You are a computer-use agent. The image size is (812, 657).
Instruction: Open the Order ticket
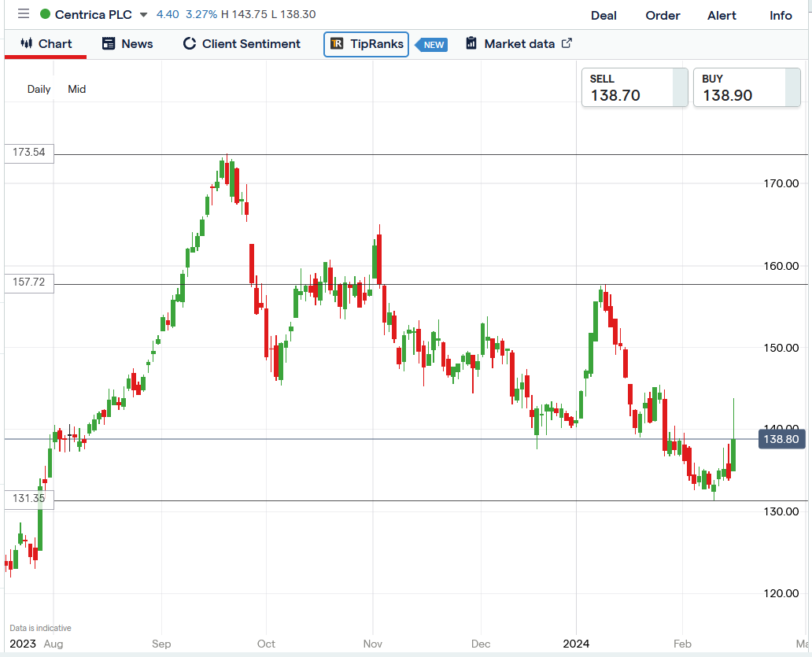tap(663, 16)
